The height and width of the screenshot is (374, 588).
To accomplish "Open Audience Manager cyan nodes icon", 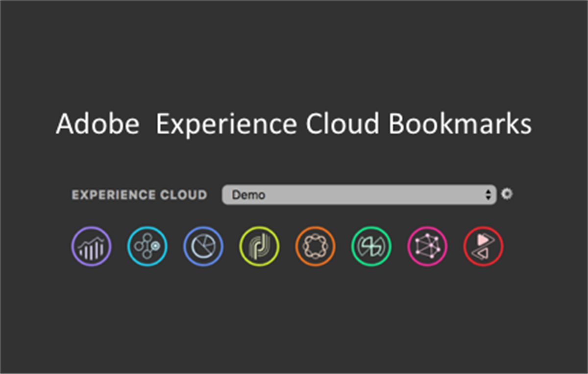I will 147,246.
